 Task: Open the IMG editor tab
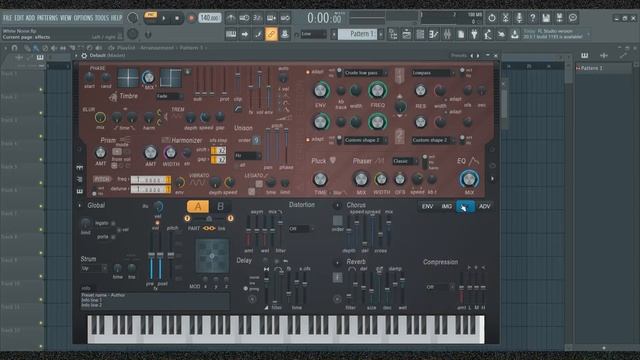[447, 207]
